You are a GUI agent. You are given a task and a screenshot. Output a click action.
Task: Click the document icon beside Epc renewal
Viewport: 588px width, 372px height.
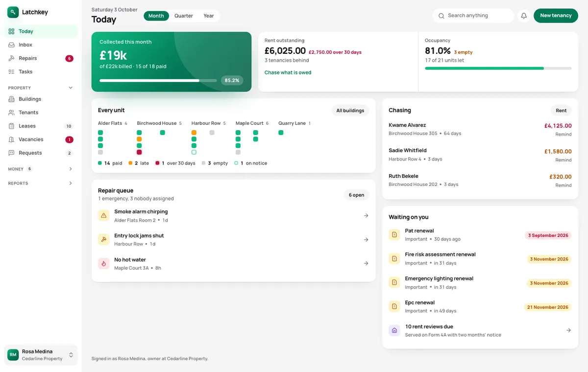coord(394,306)
